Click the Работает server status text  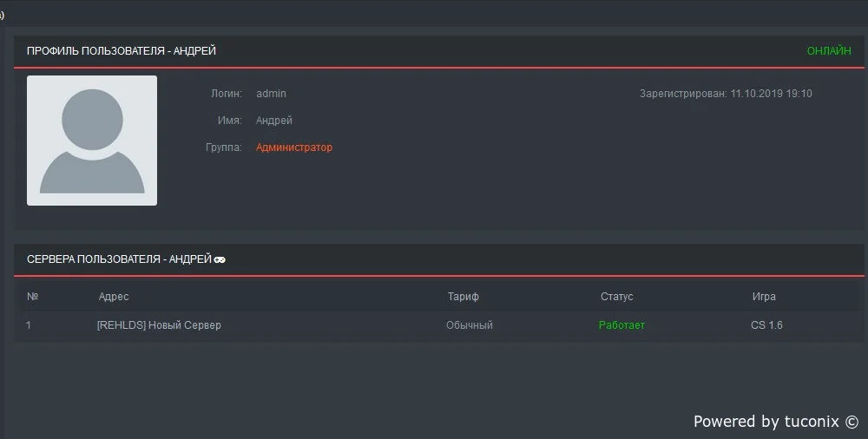point(621,325)
